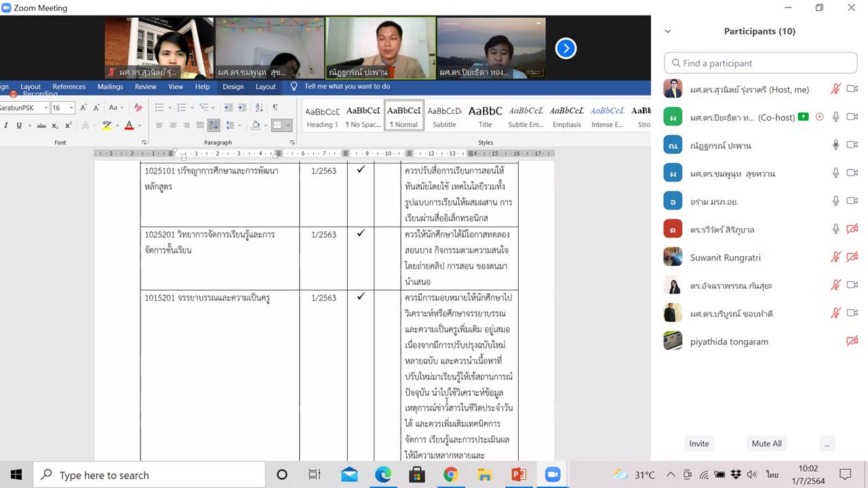Open the multilevel list button
The image size is (868, 488).
click(203, 108)
